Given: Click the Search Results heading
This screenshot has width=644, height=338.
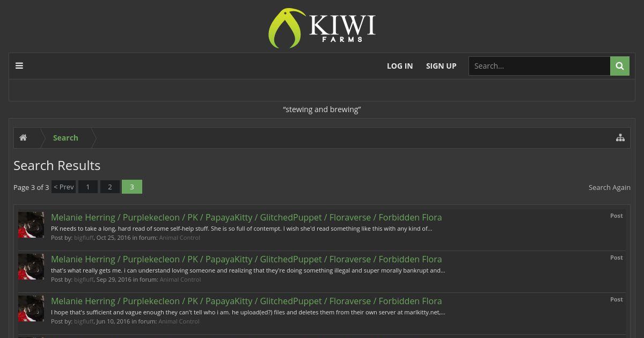Looking at the screenshot, I should (57, 165).
